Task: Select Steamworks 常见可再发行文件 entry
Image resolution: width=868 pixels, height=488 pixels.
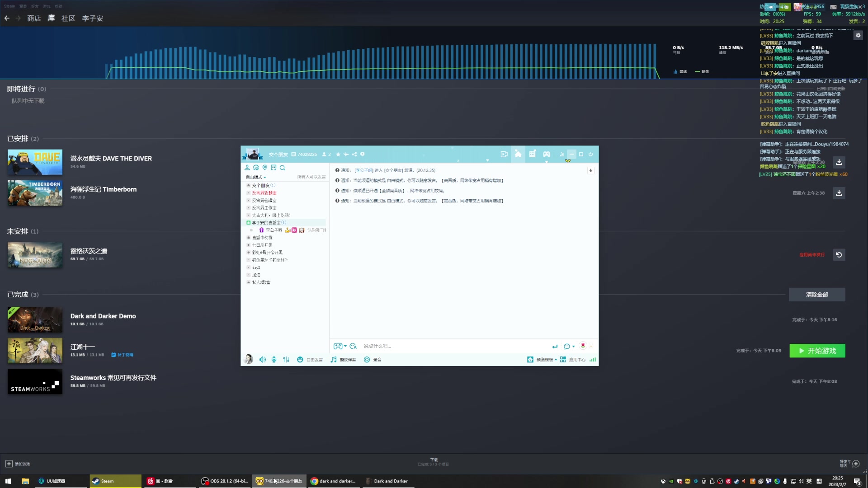Action: (x=113, y=378)
